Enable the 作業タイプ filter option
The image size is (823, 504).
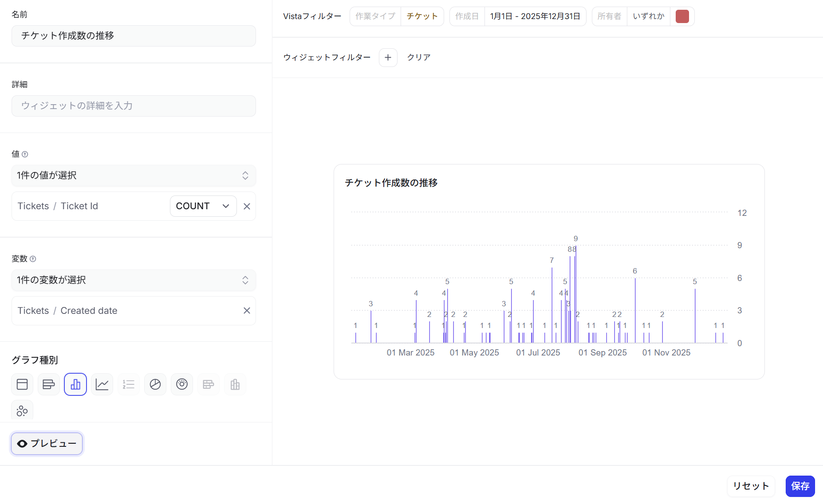375,16
